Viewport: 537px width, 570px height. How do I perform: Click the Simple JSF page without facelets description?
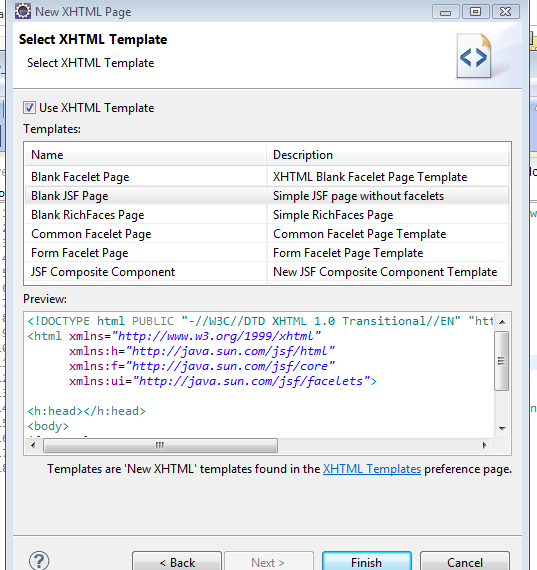point(358,196)
